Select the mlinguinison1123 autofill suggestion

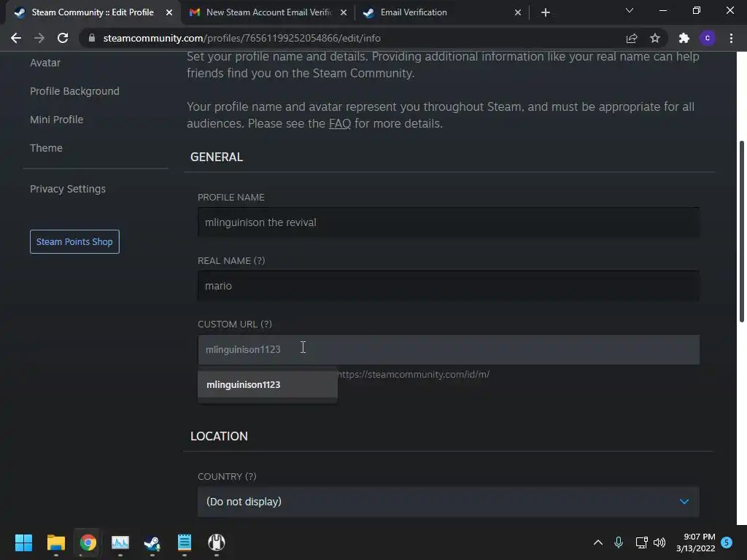click(268, 385)
